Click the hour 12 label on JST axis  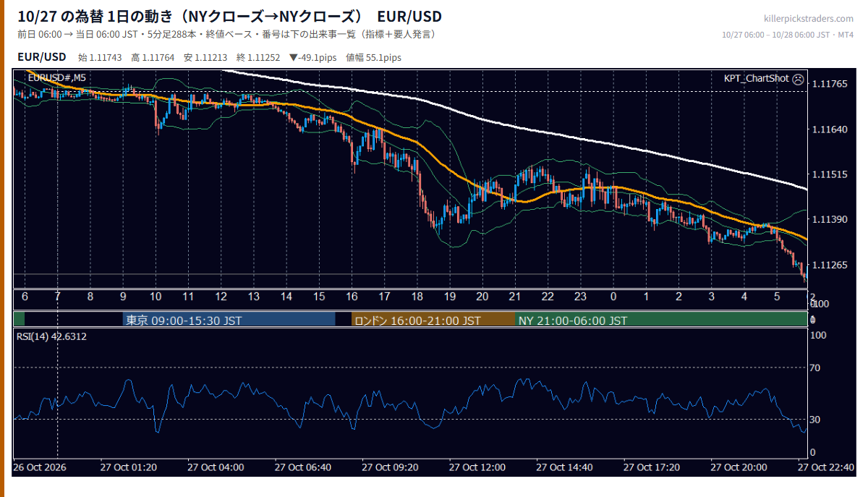pos(221,297)
